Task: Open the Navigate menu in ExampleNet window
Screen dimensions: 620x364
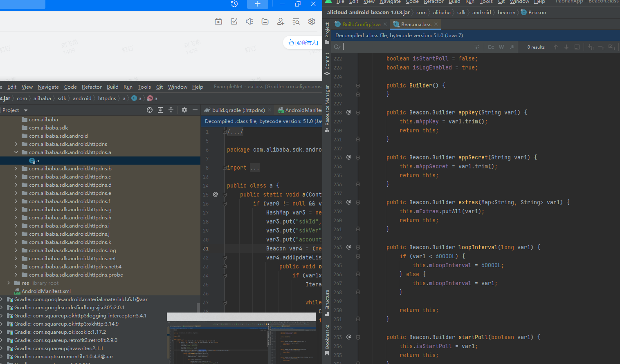Action: pos(48,87)
